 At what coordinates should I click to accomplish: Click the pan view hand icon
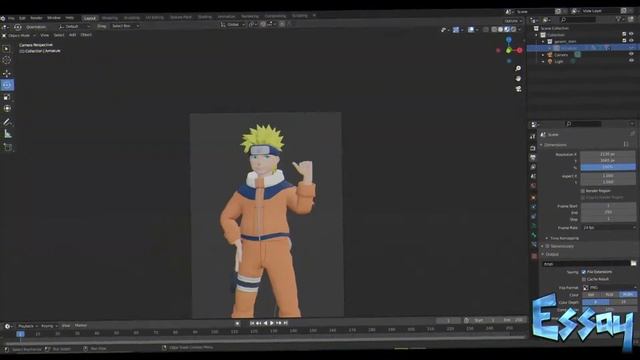518,79
